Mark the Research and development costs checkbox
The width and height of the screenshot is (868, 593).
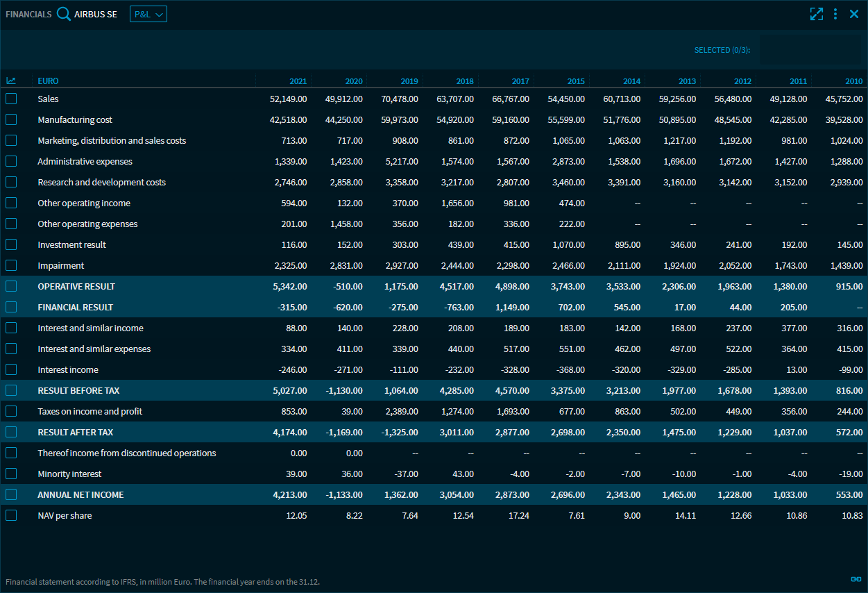11,183
